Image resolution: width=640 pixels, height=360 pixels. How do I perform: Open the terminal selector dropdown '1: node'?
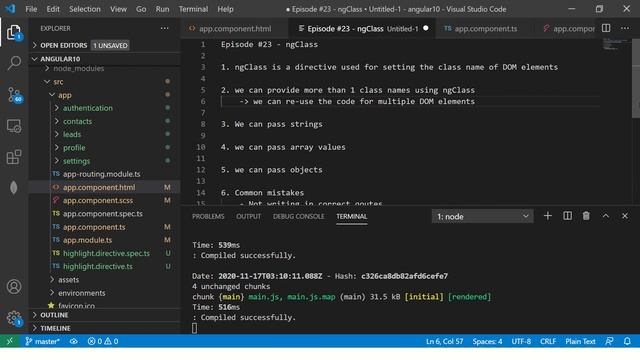pos(482,216)
